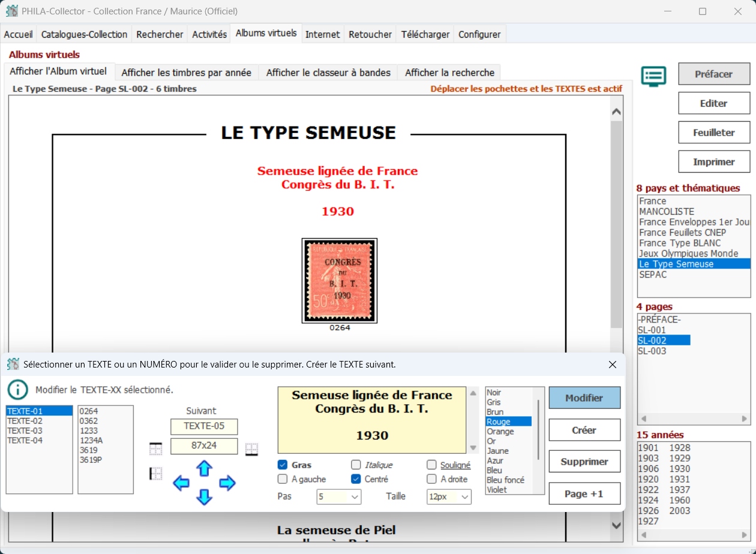Click the blue up arrow to move text
This screenshot has width=756, height=554.
[205, 468]
